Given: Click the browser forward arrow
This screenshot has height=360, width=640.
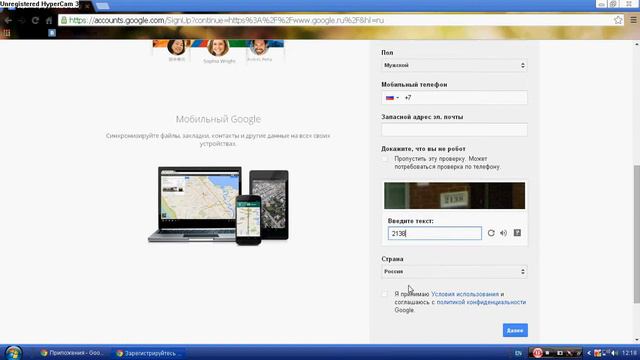Looking at the screenshot, I should 21,20.
